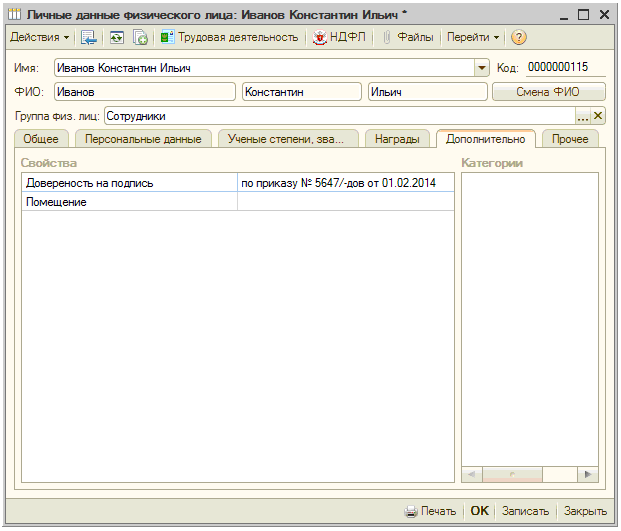This screenshot has height=531, width=621.
Task: Open the Перейти dropdown menu
Action: point(473,37)
